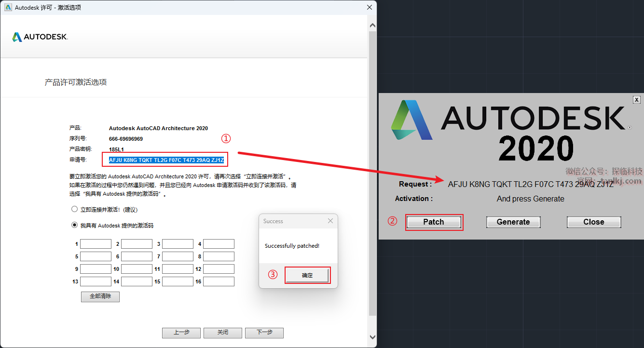The height and width of the screenshot is (348, 644).
Task: Click activation code field 8
Action: [x=219, y=256]
